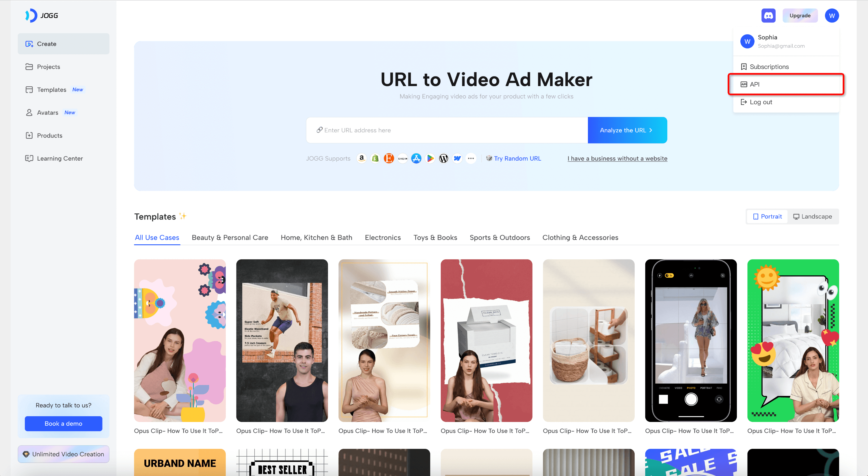Open Avatars in the sidebar

tap(48, 113)
